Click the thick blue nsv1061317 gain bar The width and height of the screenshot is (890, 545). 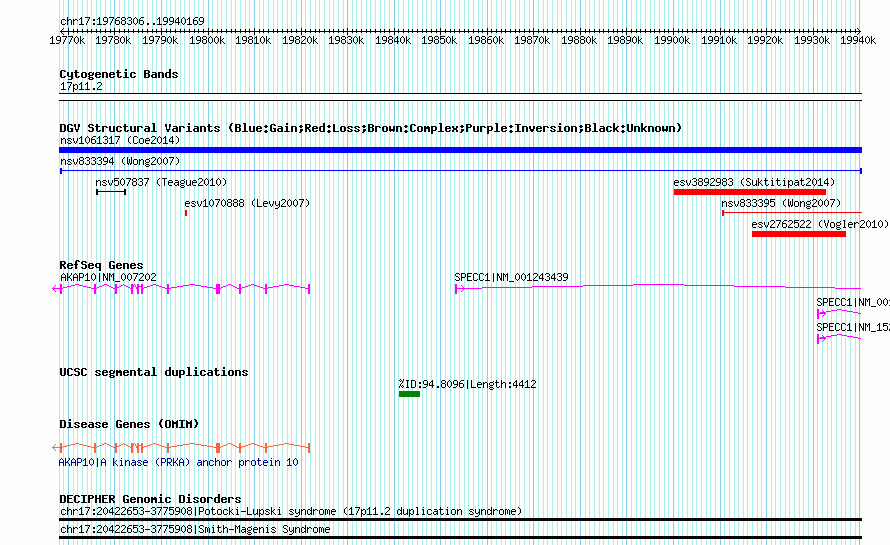(x=460, y=150)
